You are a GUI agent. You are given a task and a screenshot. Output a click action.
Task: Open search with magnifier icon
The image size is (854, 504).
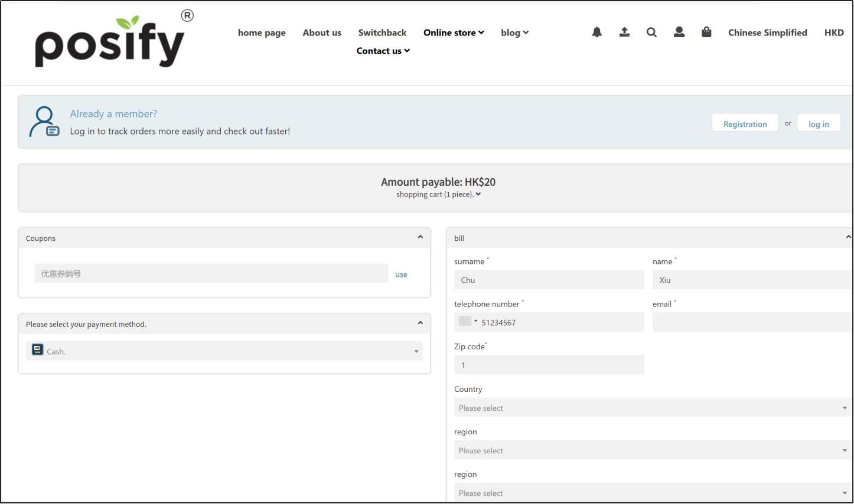click(x=651, y=32)
